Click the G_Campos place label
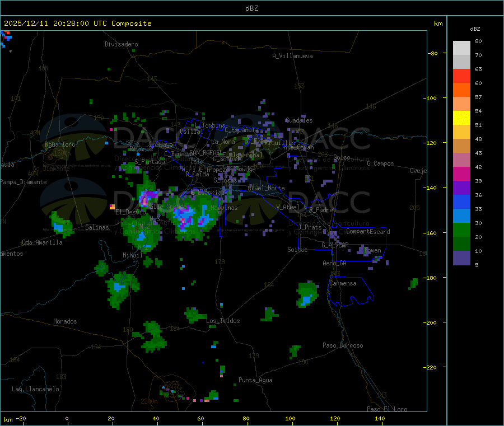Screen dimensions: 504x426 (380, 163)
